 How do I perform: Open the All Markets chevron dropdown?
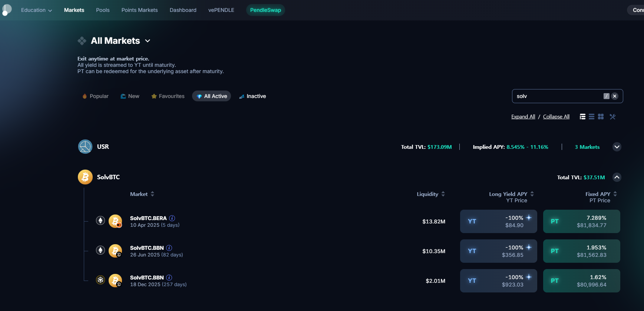point(148,41)
